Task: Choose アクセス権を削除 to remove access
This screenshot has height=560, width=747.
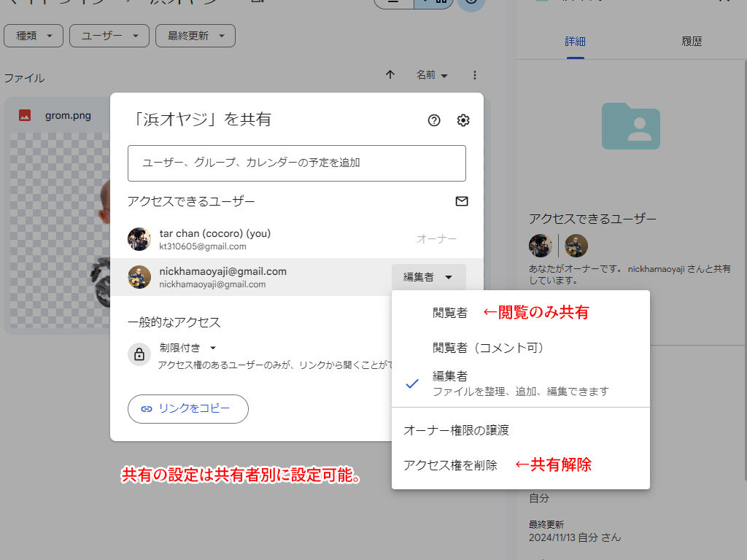Action: pyautogui.click(x=450, y=465)
